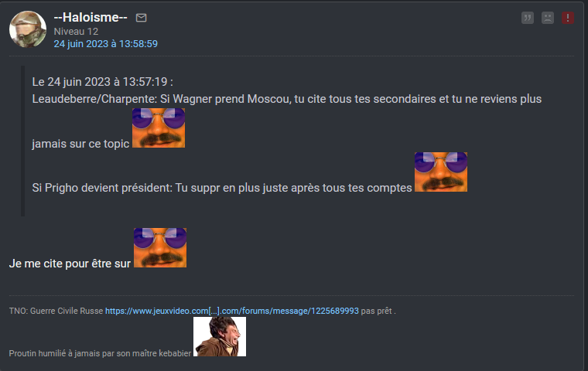
Task: Click the envelope private message icon
Action: click(x=141, y=18)
